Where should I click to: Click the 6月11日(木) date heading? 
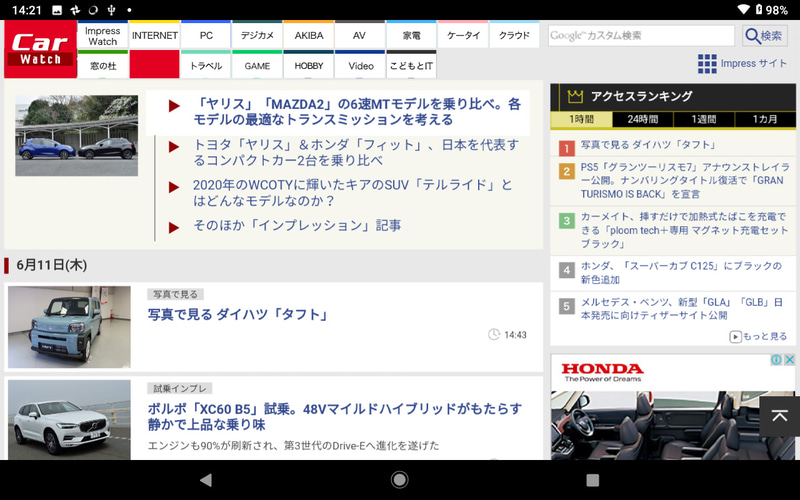52,265
